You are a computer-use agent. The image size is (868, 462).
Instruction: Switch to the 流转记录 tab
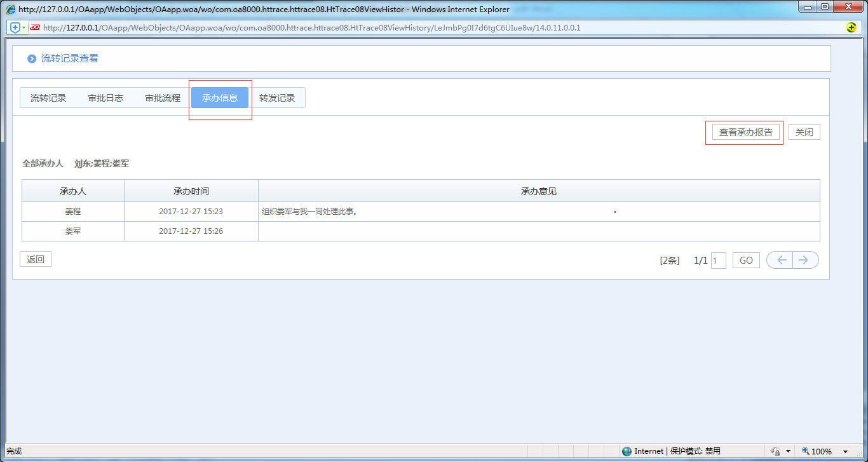tap(48, 98)
